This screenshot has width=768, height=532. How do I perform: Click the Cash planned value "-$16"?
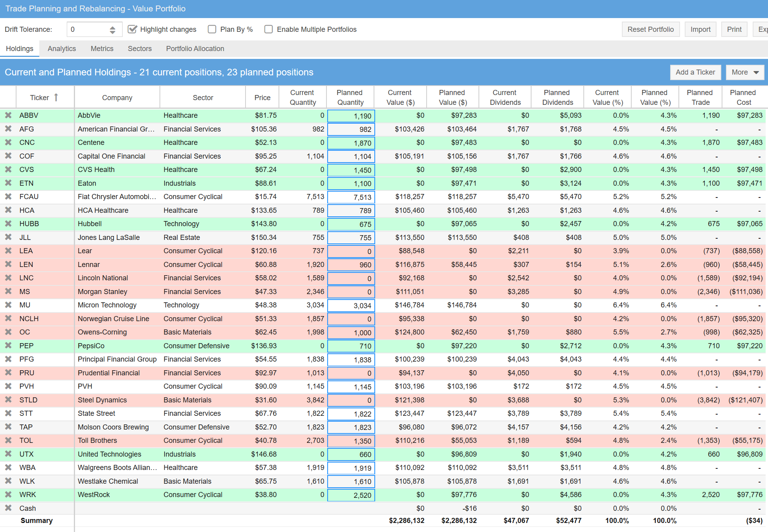click(469, 508)
